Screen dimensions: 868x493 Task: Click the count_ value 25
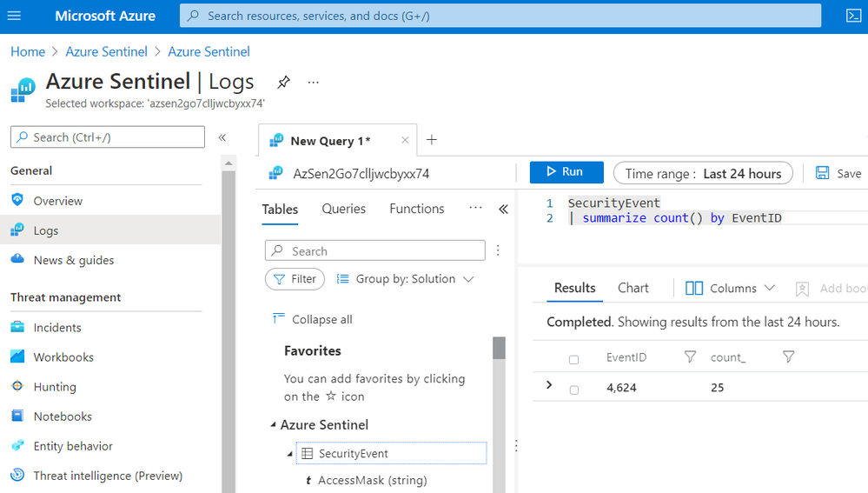point(718,387)
